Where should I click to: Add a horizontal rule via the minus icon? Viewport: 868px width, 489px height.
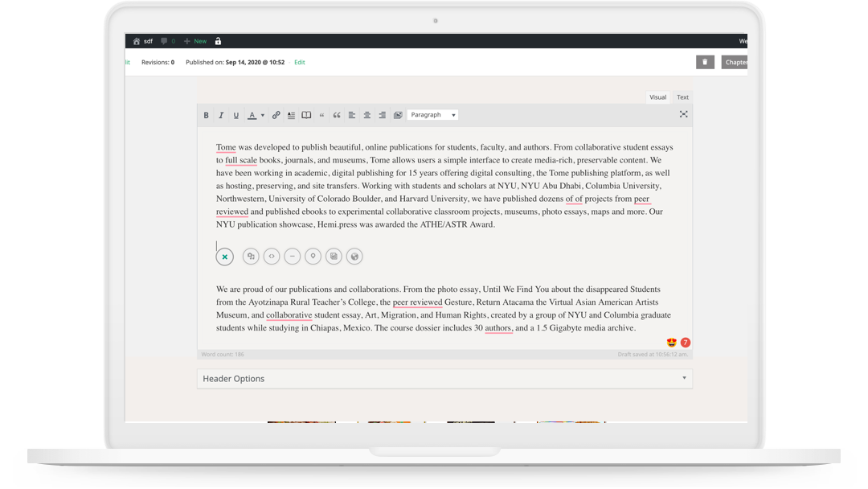click(292, 256)
